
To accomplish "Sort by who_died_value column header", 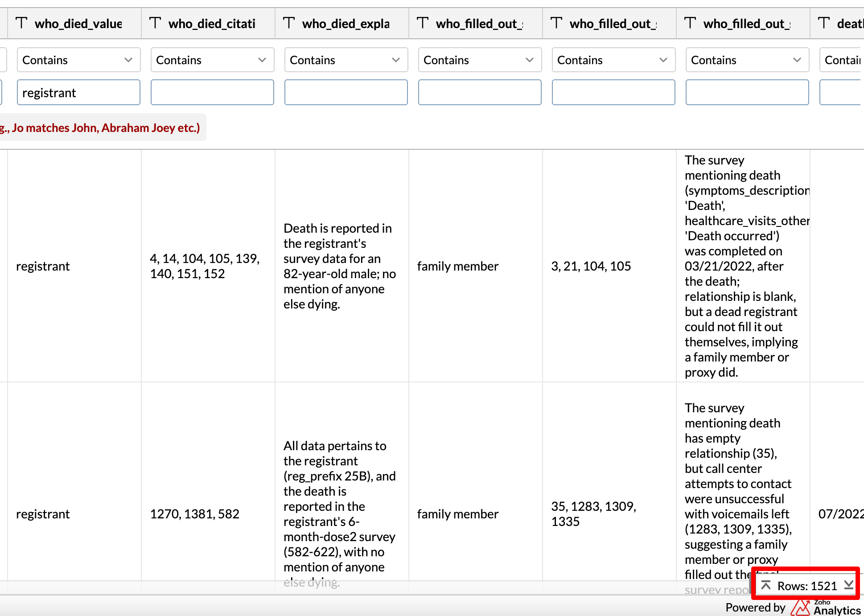I will coord(78,24).
